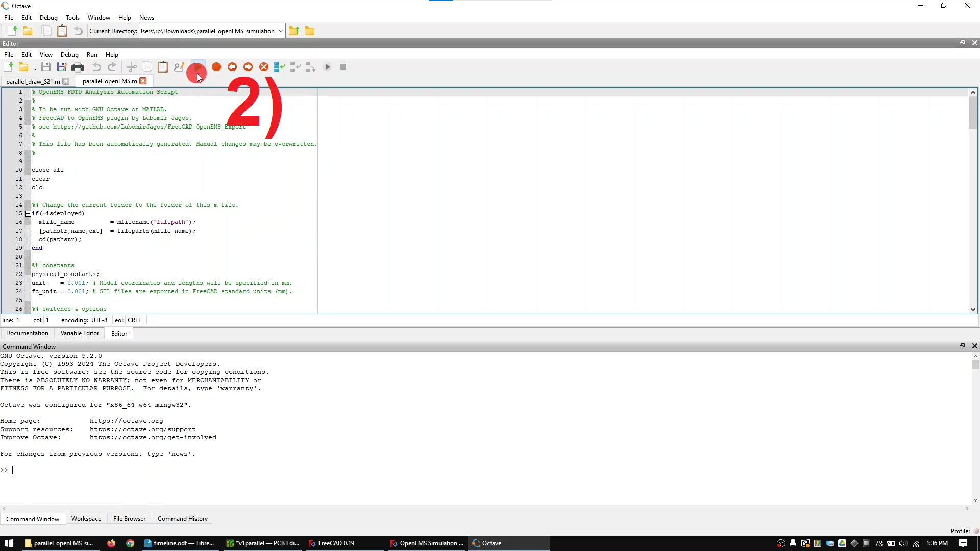The image size is (980, 551).
Task: Open FreeCAD 0.19 from the taskbar
Action: click(x=332, y=543)
